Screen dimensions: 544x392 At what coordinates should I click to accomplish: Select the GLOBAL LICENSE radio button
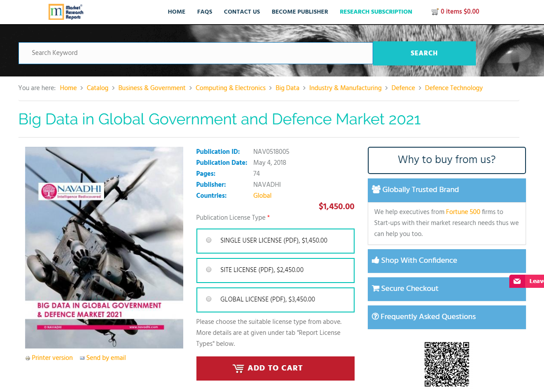pos(209,298)
